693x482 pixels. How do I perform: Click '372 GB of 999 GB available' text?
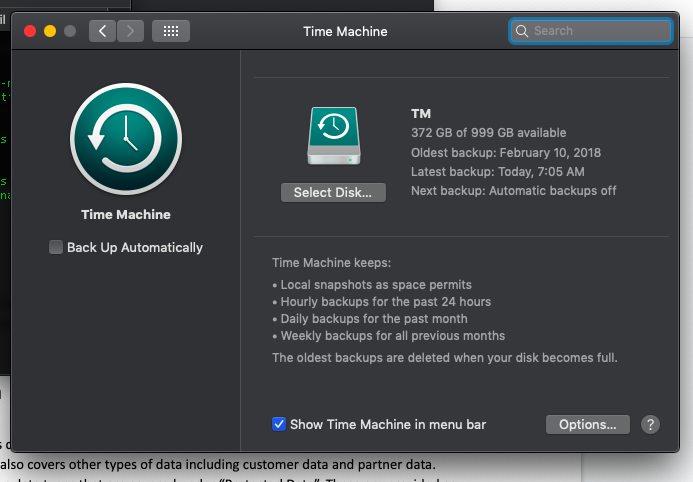(488, 133)
